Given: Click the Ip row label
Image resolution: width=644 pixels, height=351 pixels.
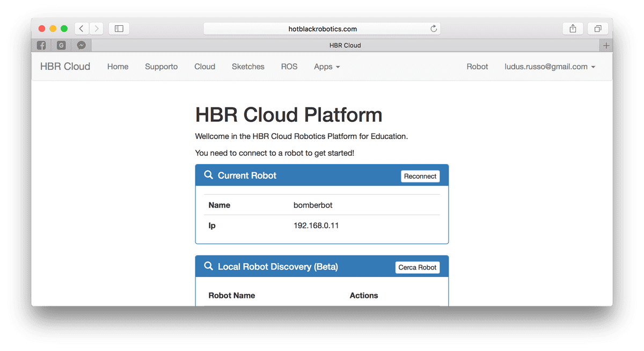Looking at the screenshot, I should coord(212,225).
